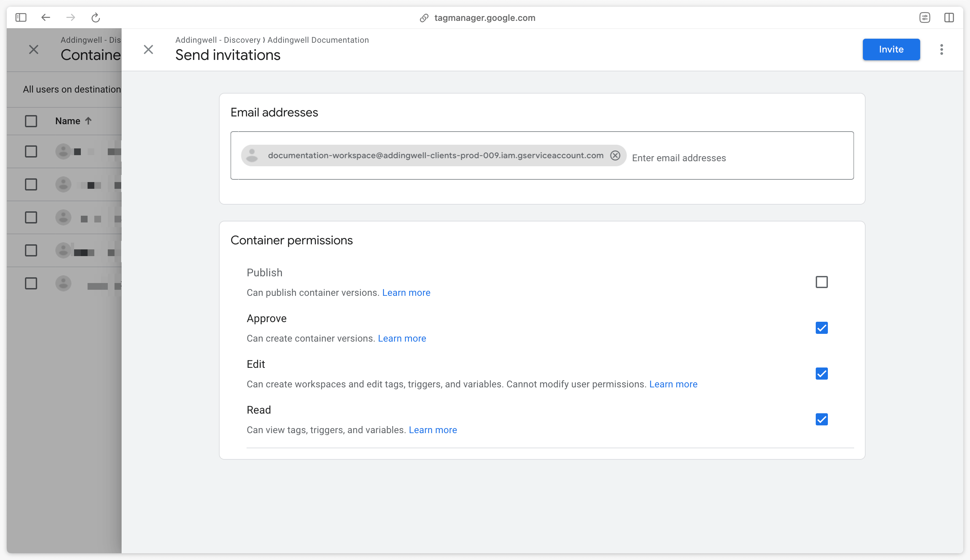Remove the documentation-workspace email chip

615,155
